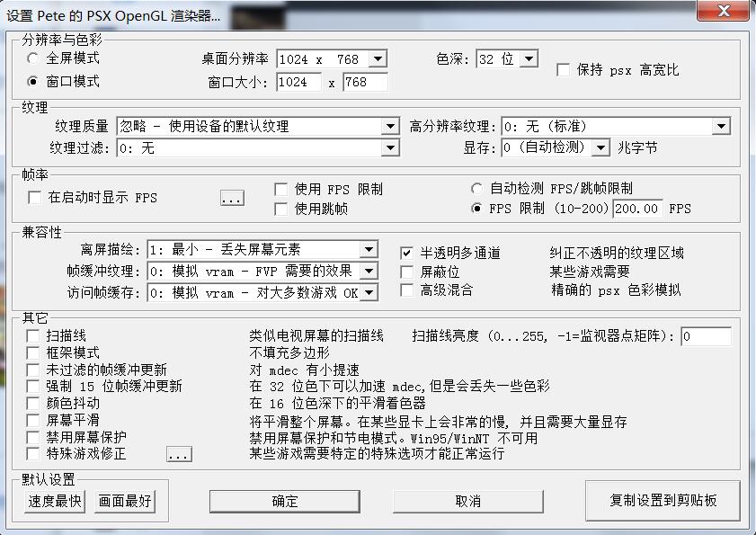Click window width field showing 1024
Image resolution: width=756 pixels, height=535 pixels.
299,82
